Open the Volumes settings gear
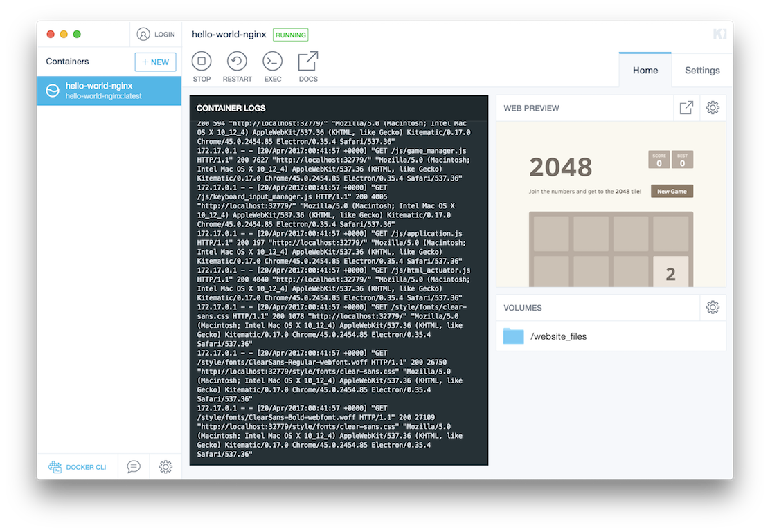 click(713, 307)
